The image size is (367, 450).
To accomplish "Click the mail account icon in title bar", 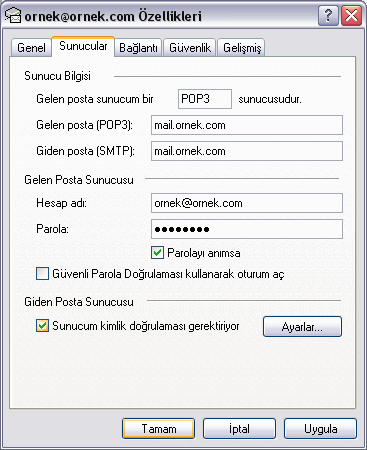I will [x=13, y=16].
